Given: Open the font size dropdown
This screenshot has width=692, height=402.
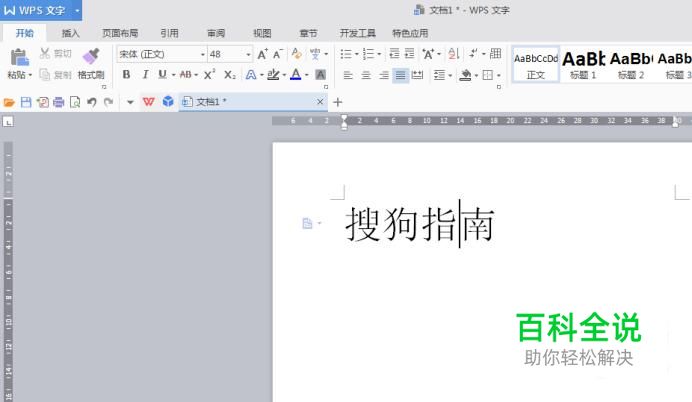Looking at the screenshot, I should pyautogui.click(x=248, y=54).
